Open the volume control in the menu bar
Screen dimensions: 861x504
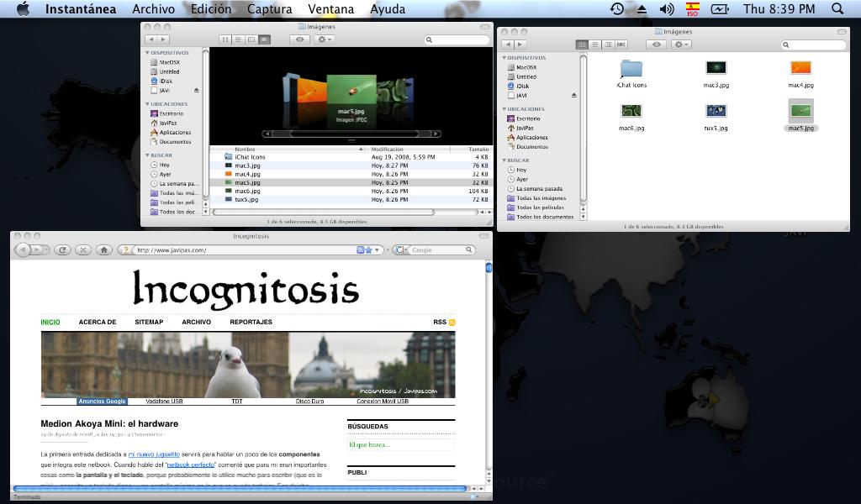click(x=666, y=8)
